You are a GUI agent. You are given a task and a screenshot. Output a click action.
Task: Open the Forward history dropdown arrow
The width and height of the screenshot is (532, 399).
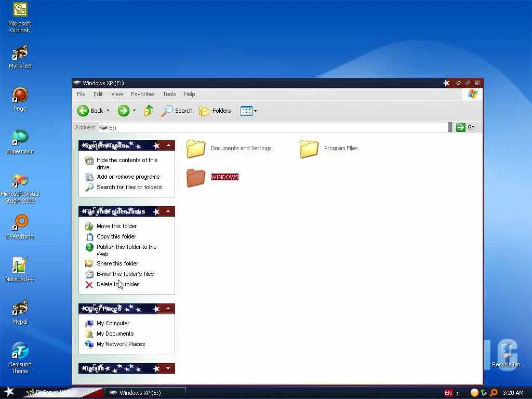click(x=134, y=111)
